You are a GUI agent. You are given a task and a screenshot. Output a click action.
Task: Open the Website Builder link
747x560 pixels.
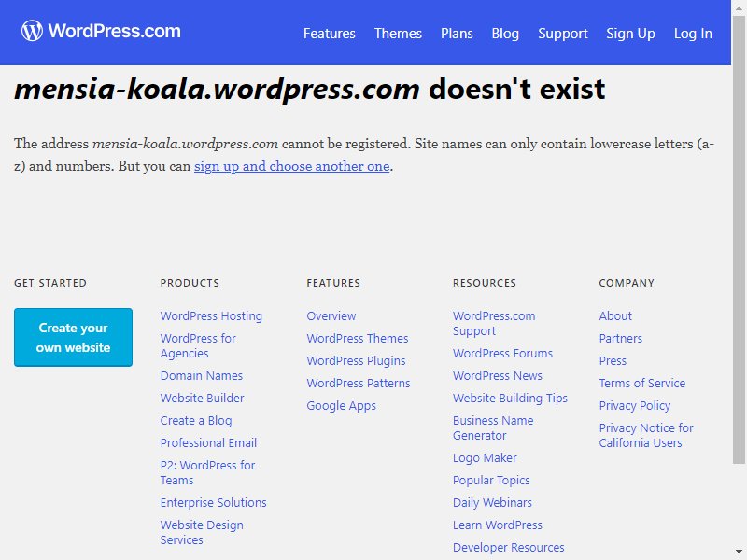(202, 399)
